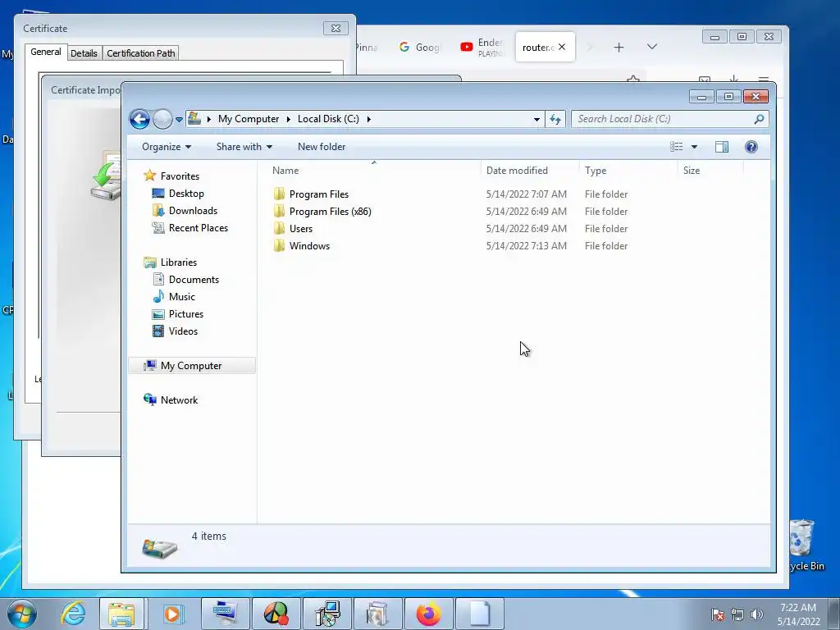The height and width of the screenshot is (630, 840).
Task: Open the Share with menu
Action: 244,147
